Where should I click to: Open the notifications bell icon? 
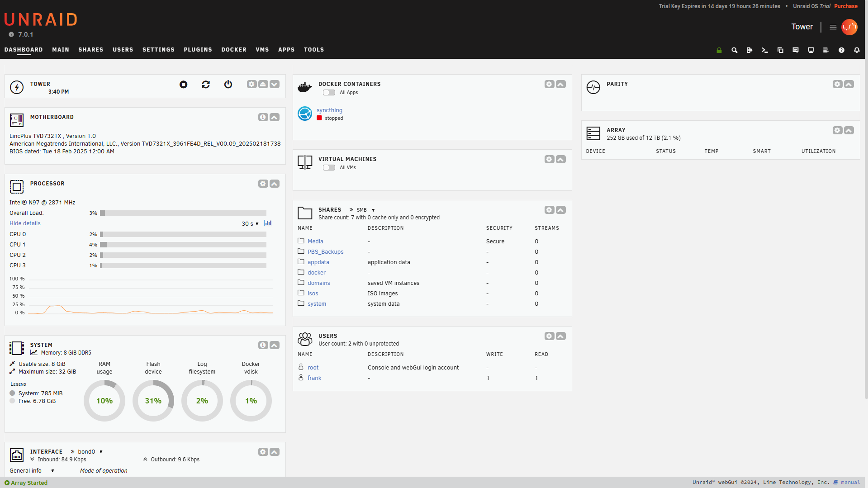857,50
